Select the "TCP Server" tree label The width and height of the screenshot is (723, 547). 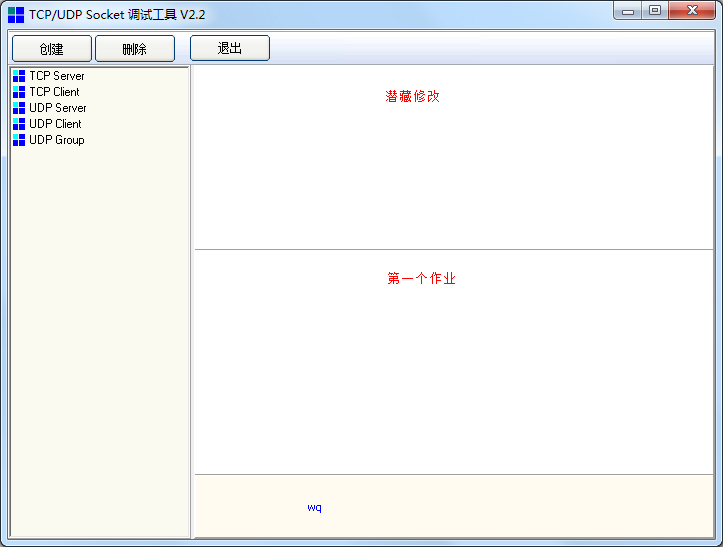tap(57, 76)
